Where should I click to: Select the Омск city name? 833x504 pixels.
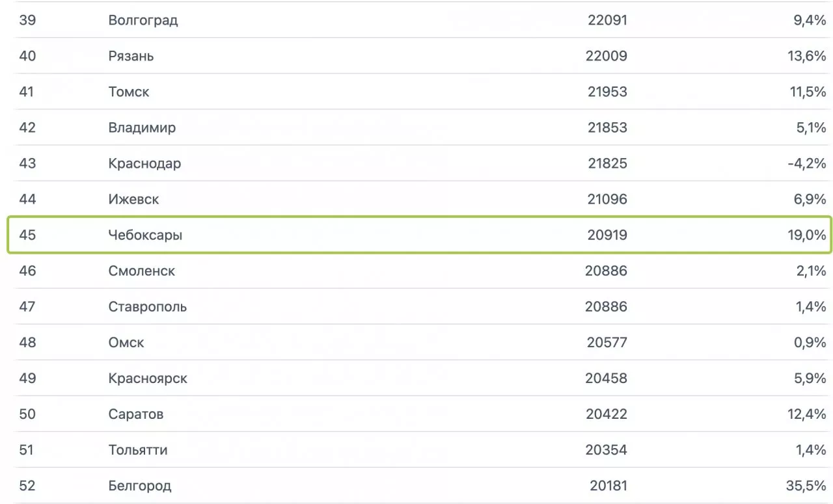(126, 342)
